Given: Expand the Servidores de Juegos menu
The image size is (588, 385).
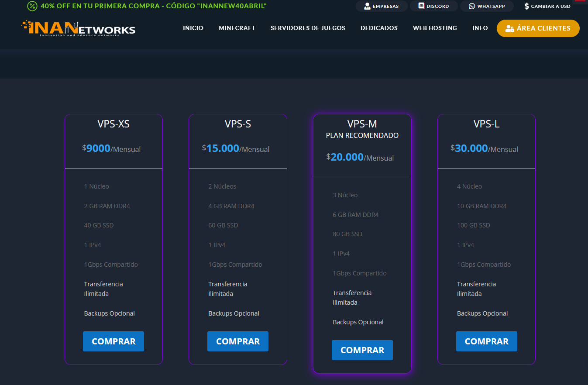Looking at the screenshot, I should 308,28.
